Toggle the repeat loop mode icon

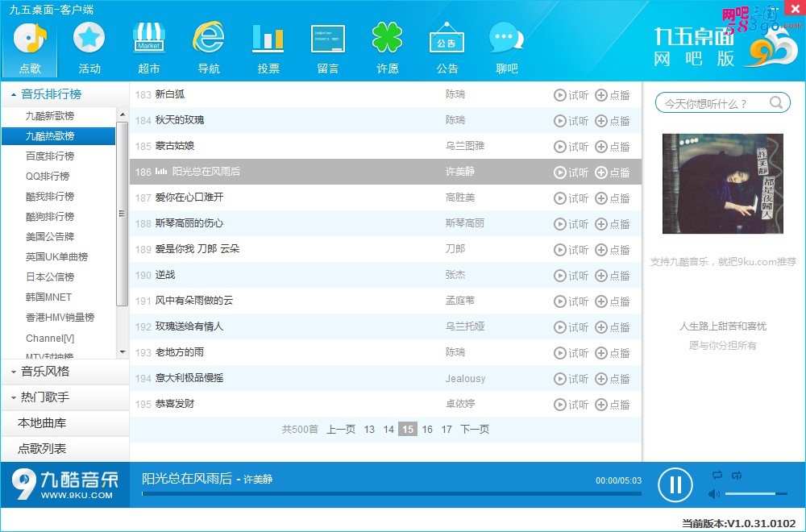717,475
